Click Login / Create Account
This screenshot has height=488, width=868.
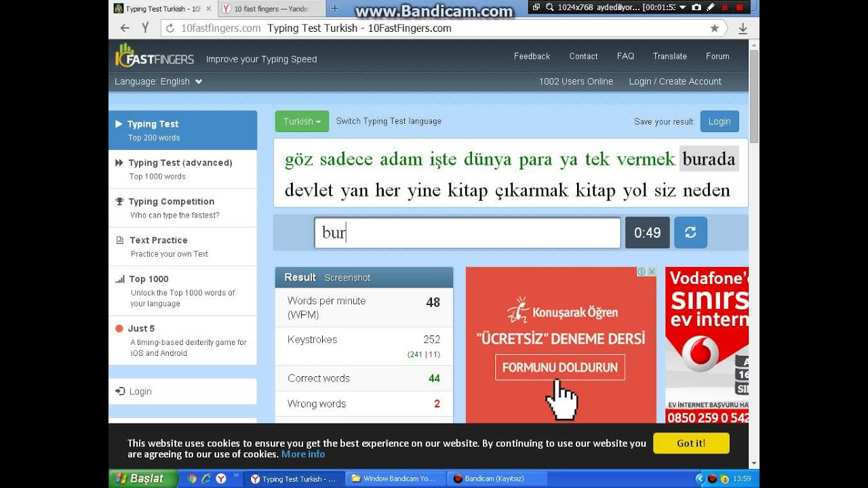pos(675,81)
